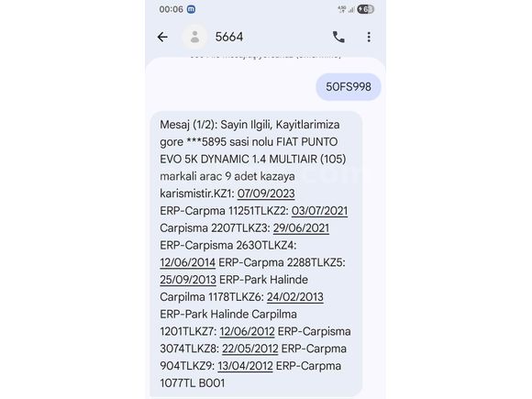
Task: Tap the back arrow icon
Action: pos(162,37)
